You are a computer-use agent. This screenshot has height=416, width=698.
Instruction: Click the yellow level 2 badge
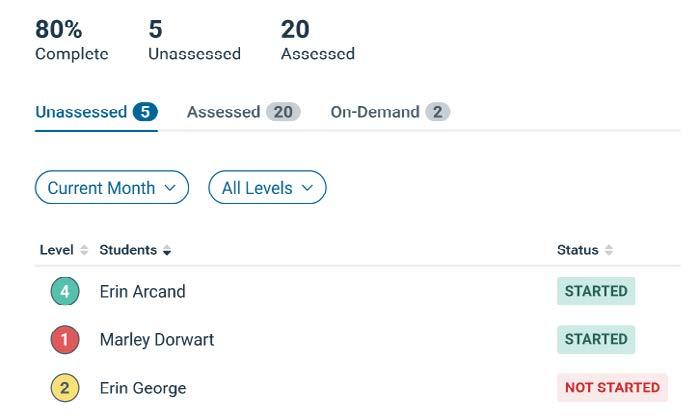[65, 388]
